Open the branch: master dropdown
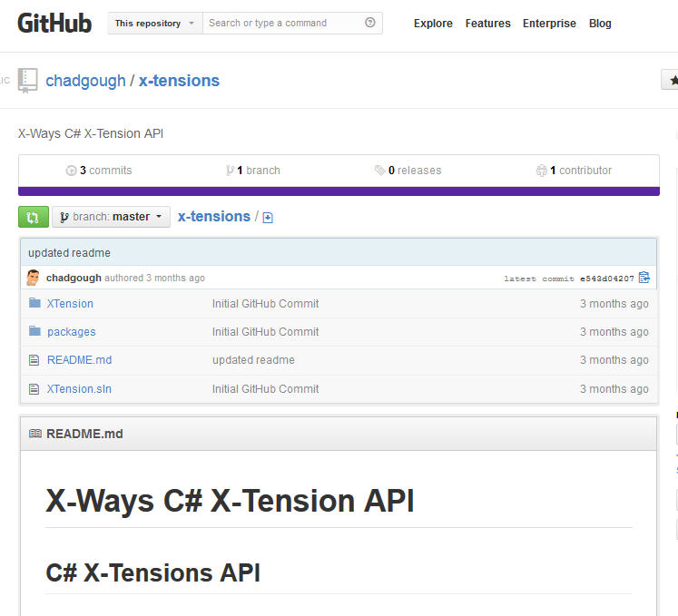 111,217
